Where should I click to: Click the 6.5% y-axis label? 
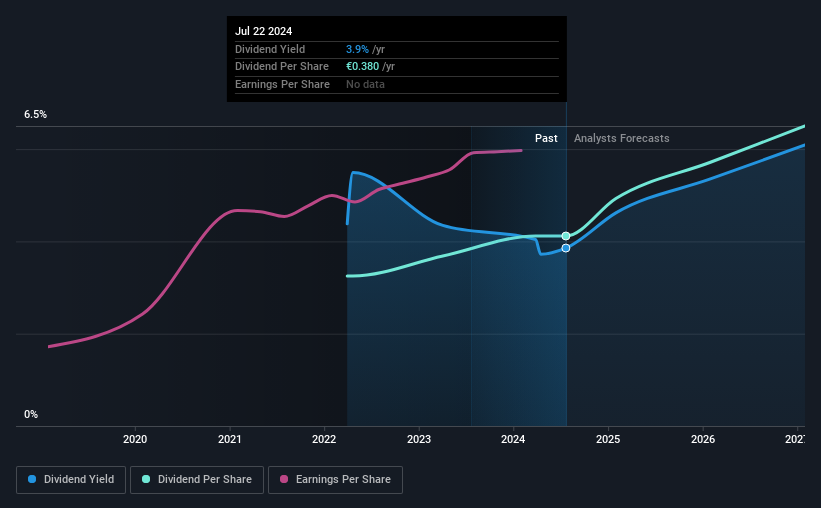click(36, 115)
